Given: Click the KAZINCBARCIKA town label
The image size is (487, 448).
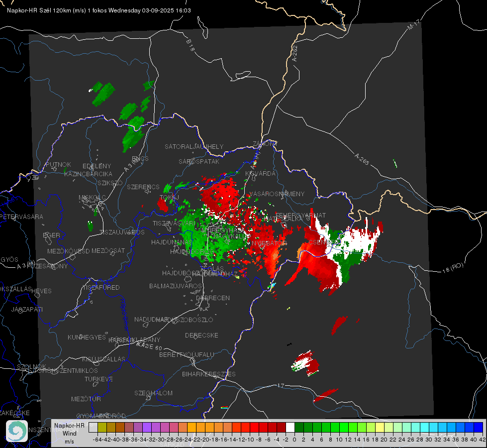Looking at the screenshot, I should click(x=88, y=174).
